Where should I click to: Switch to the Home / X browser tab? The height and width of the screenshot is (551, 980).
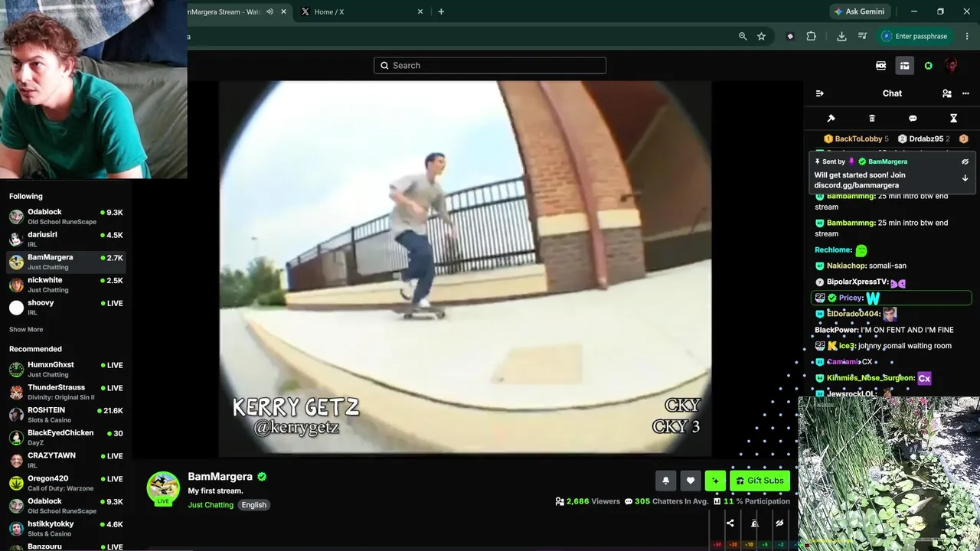(x=360, y=12)
